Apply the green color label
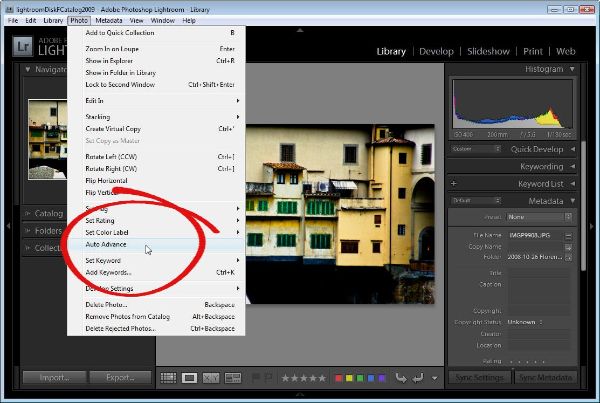The height and width of the screenshot is (403, 600). coord(360,378)
